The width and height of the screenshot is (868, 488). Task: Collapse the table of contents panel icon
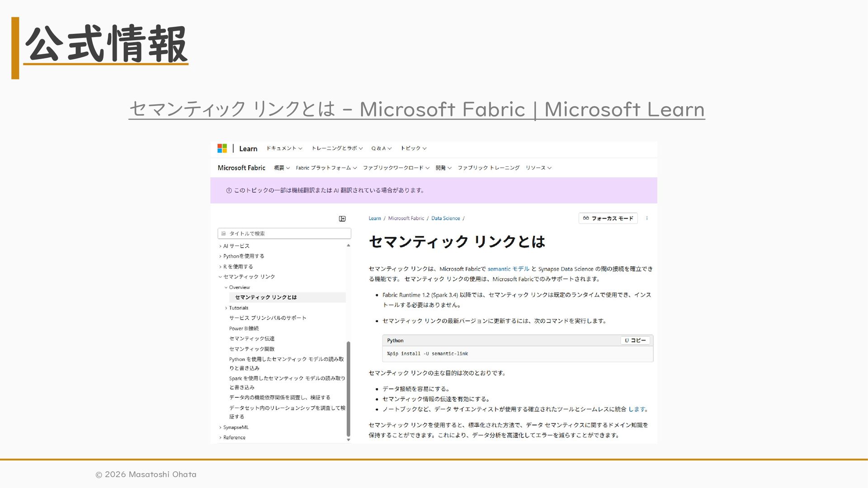point(342,219)
